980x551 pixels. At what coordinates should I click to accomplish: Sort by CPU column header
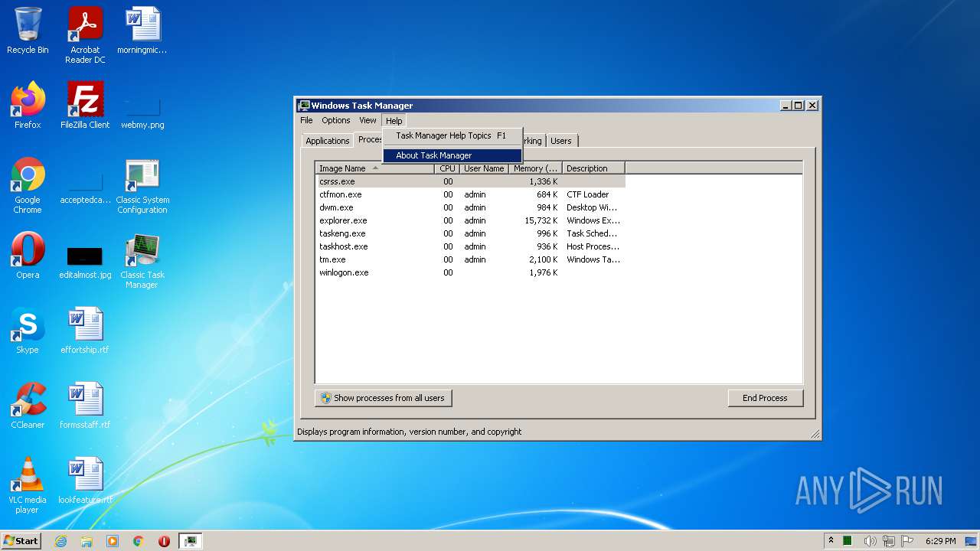click(x=447, y=168)
